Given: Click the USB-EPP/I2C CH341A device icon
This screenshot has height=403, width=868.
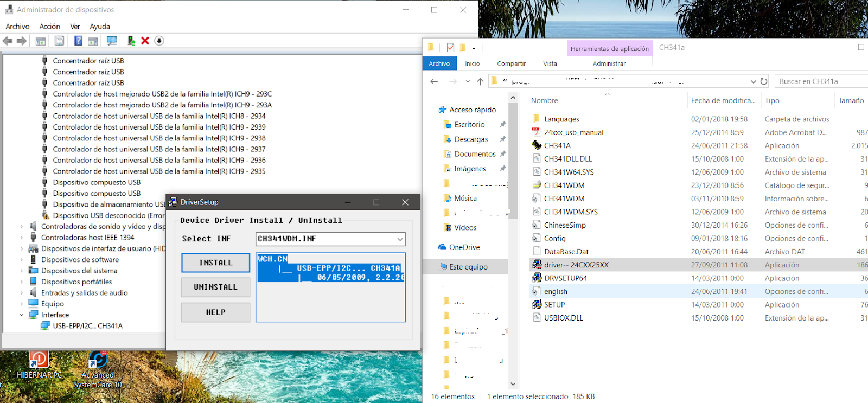Looking at the screenshot, I should 46,326.
